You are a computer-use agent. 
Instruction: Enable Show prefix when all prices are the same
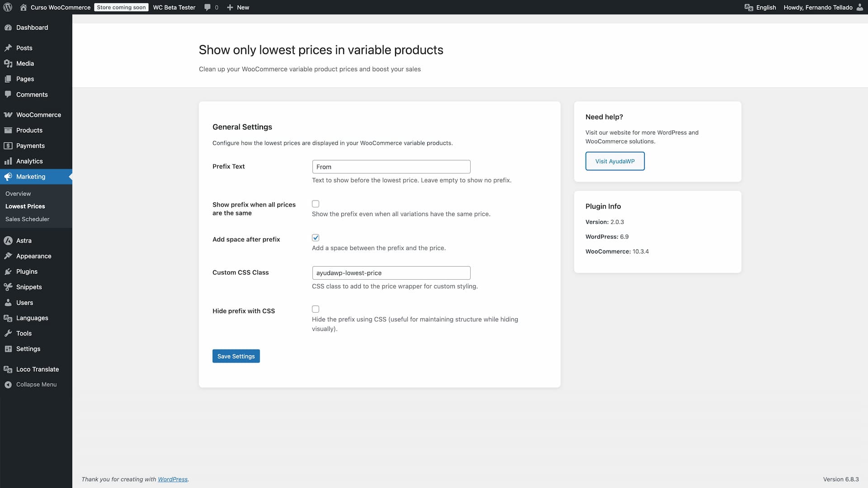tap(315, 204)
